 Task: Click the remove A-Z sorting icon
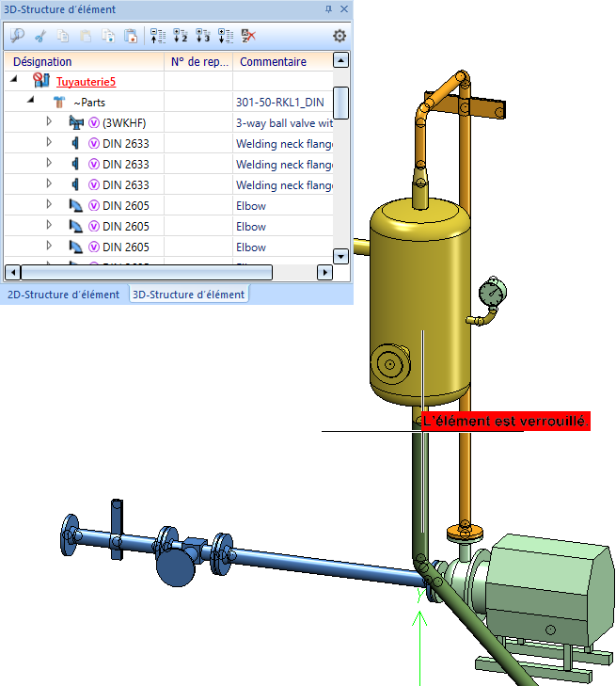(x=248, y=36)
